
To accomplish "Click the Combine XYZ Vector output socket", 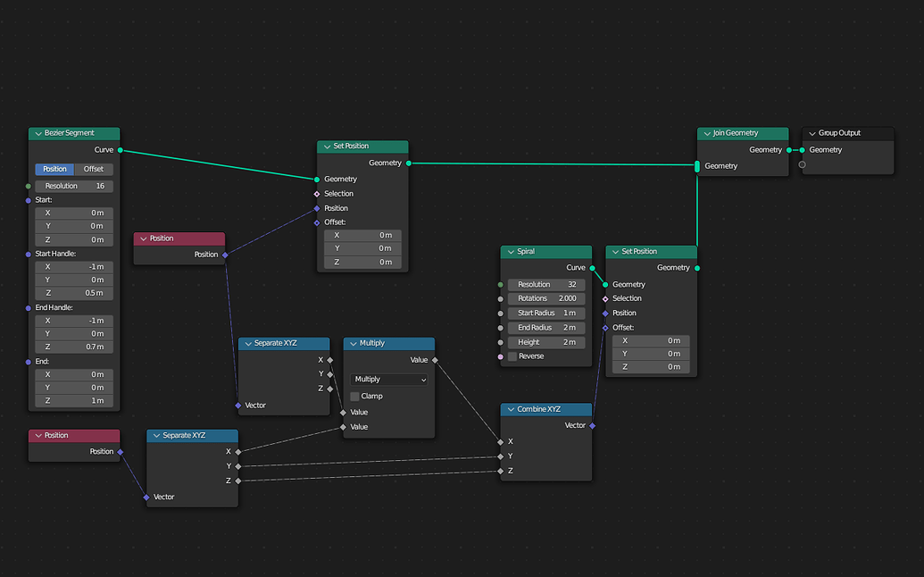I will tap(592, 425).
